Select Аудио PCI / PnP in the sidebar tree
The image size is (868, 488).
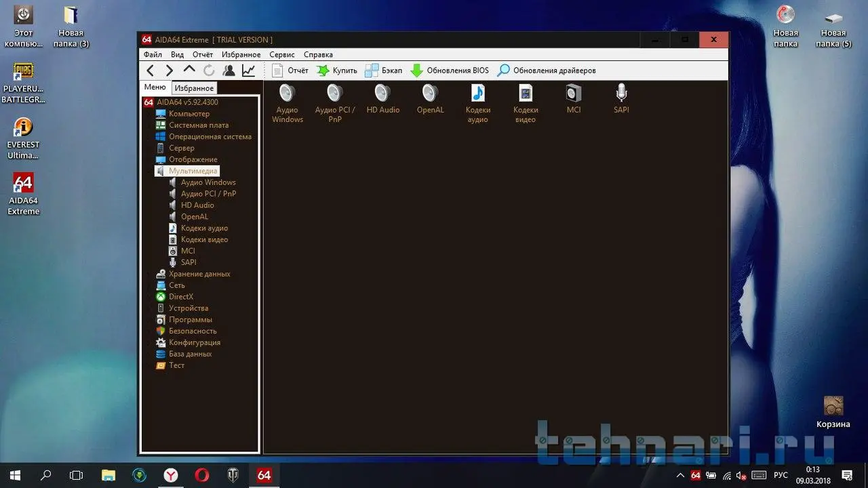pyautogui.click(x=202, y=194)
